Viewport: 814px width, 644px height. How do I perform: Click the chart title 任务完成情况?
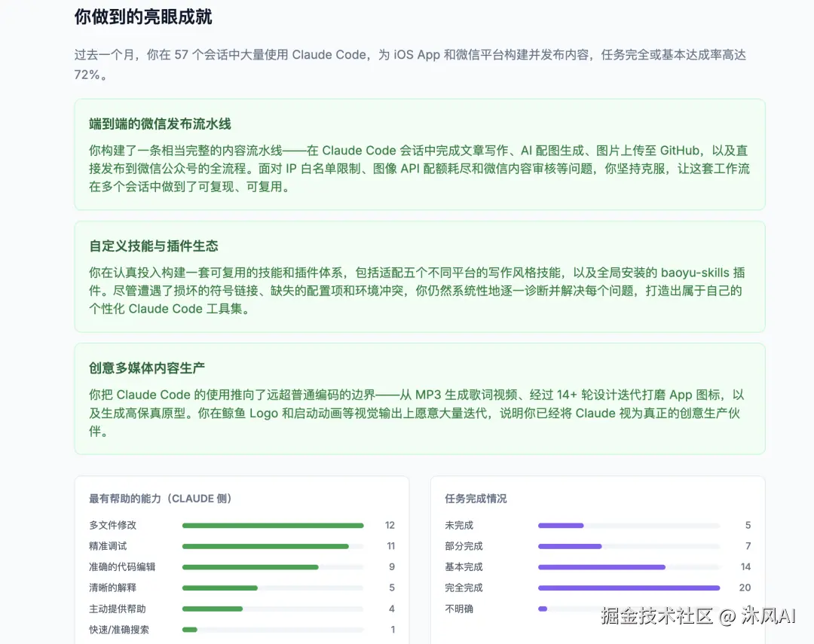[476, 499]
